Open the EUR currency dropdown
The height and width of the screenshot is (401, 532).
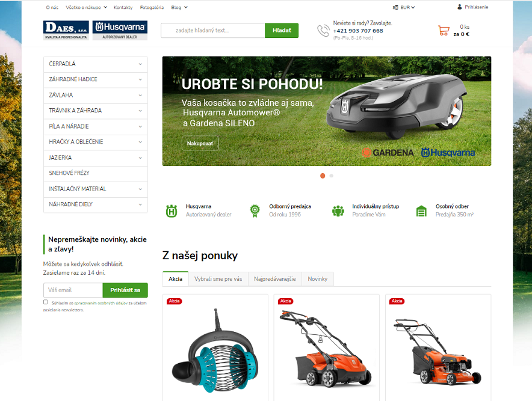[x=404, y=7]
